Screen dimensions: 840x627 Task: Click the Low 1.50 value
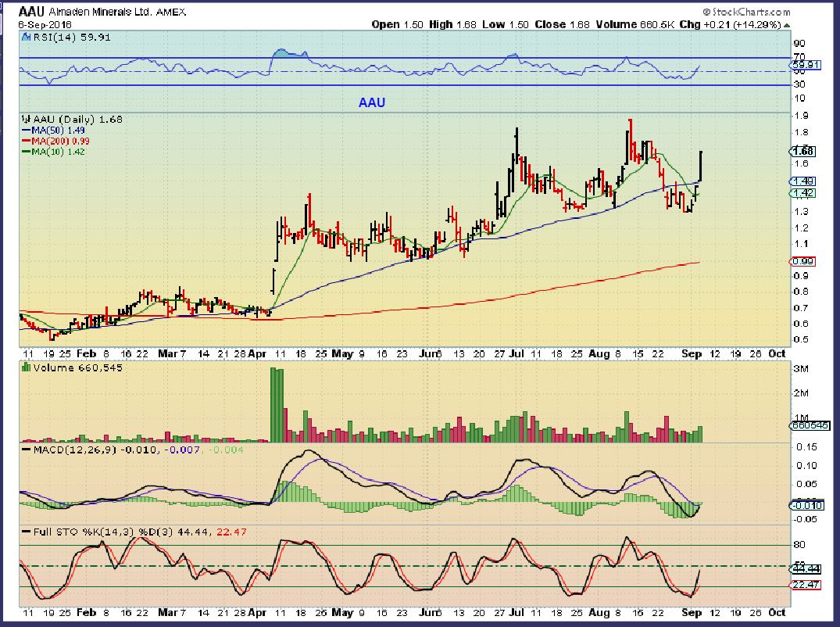[506, 25]
